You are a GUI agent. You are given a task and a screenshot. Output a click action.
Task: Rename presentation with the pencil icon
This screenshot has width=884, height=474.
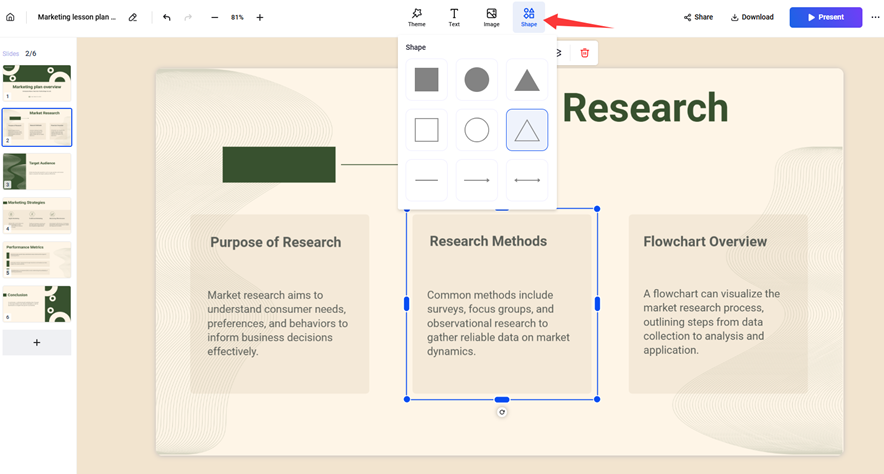(132, 17)
